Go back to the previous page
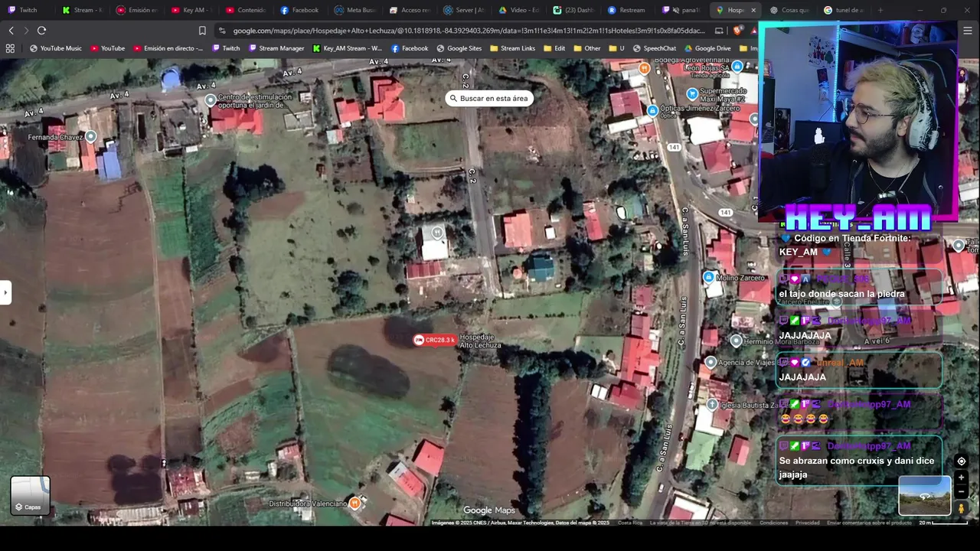 pyautogui.click(x=11, y=31)
